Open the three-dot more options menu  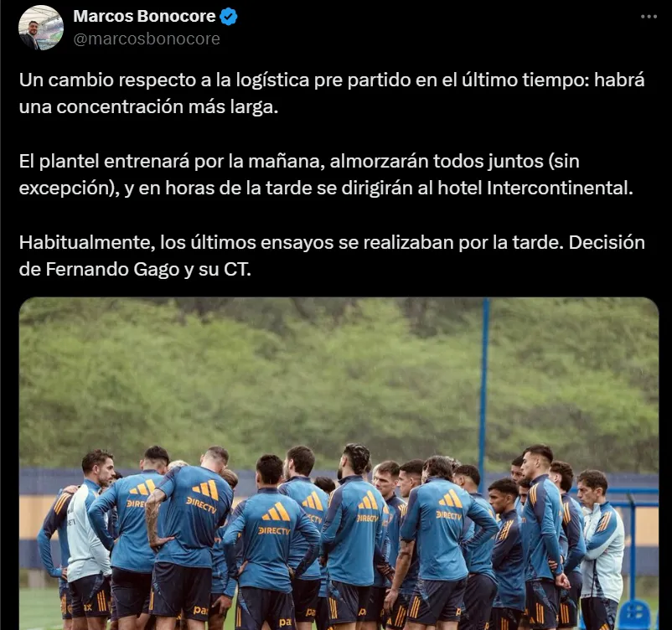pyautogui.click(x=649, y=17)
